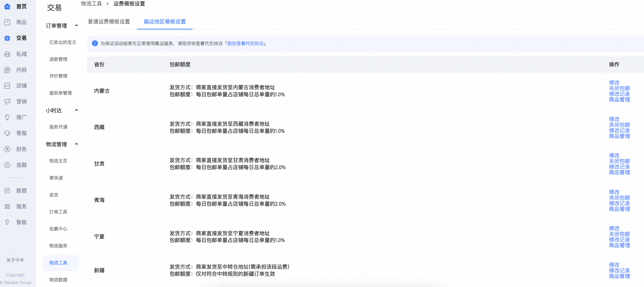The height and width of the screenshot is (287, 644).
Task: Open the 内容 hashtag icon
Action: [7, 70]
